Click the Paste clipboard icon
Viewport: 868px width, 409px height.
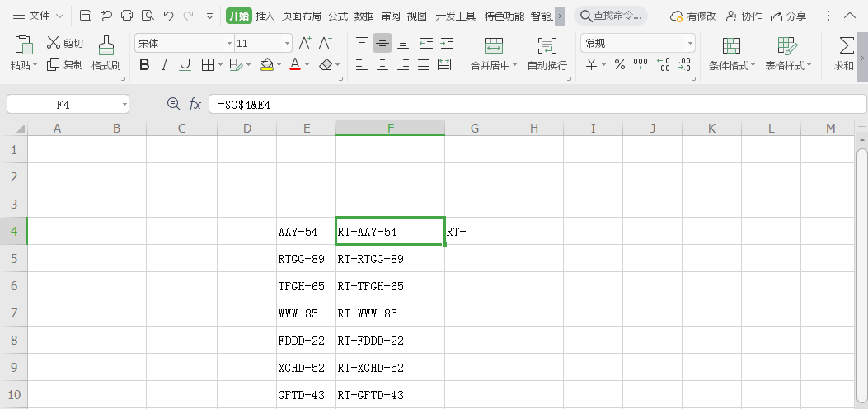point(23,45)
